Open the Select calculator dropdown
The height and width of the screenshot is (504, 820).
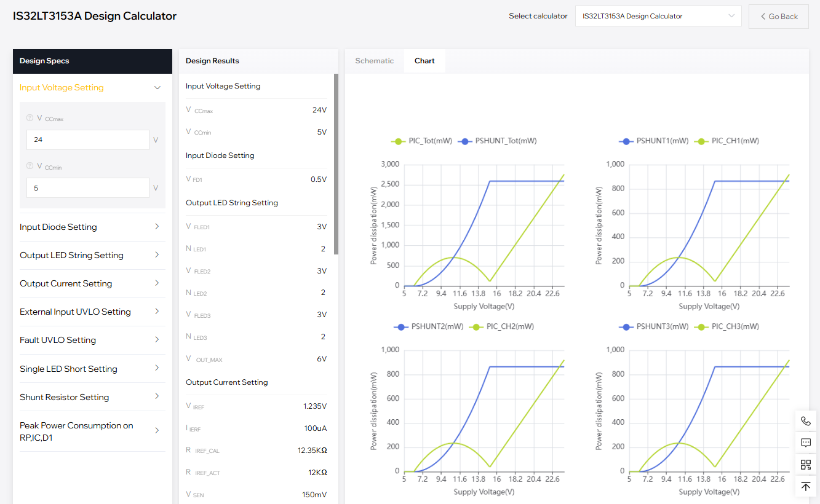pos(658,16)
